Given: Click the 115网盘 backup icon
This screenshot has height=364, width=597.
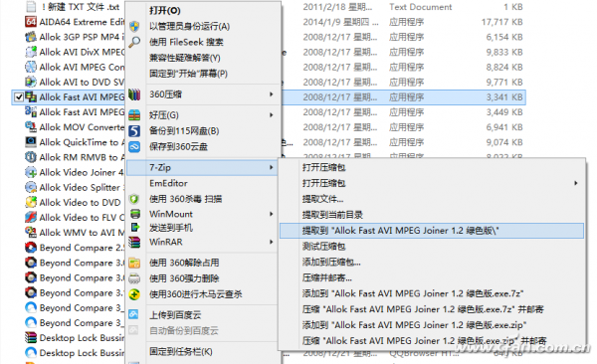Looking at the screenshot, I should (134, 131).
